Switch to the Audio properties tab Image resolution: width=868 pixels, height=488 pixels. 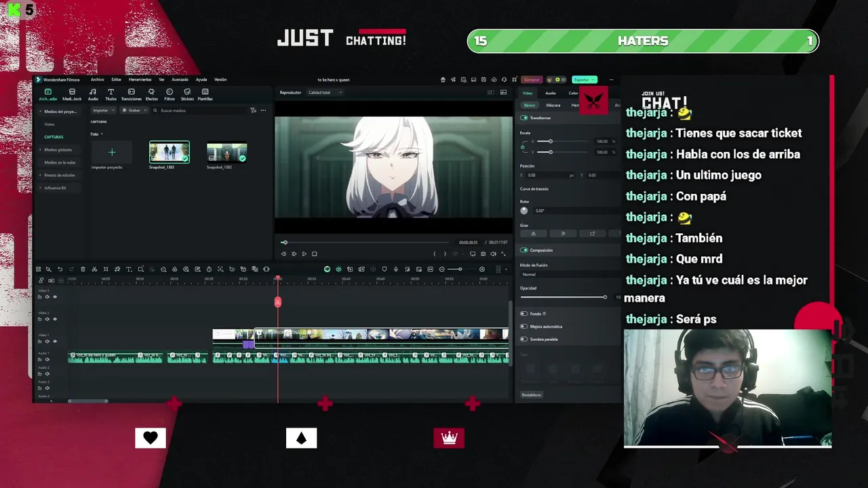point(551,93)
